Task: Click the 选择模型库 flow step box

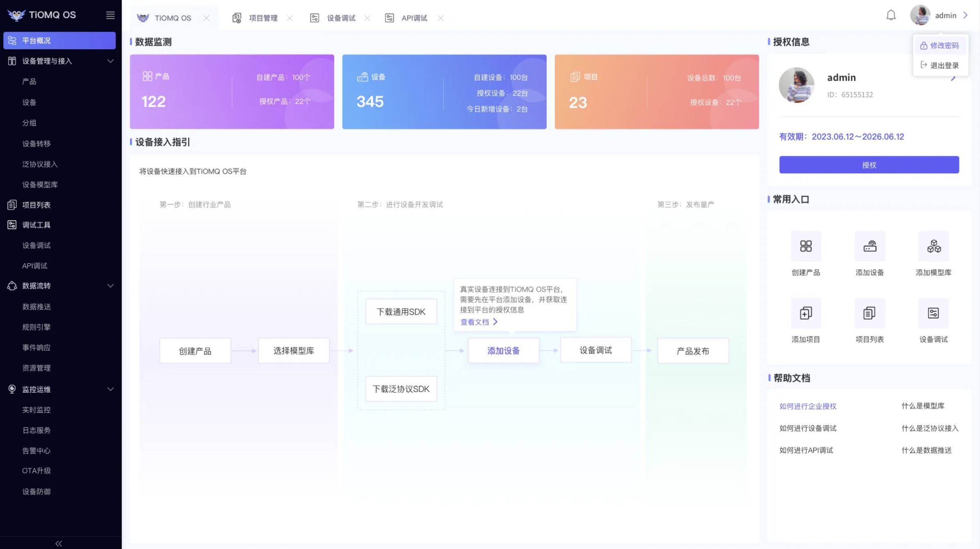Action: [294, 351]
